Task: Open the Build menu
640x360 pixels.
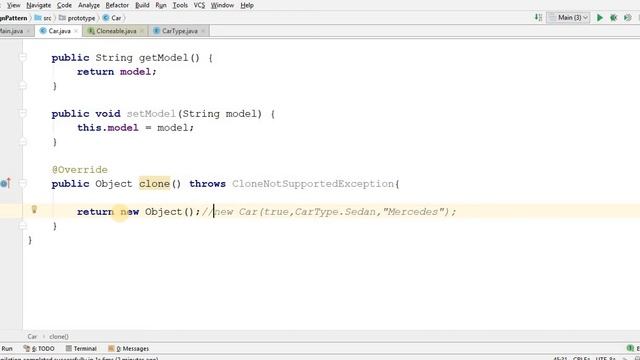Action: (142, 5)
